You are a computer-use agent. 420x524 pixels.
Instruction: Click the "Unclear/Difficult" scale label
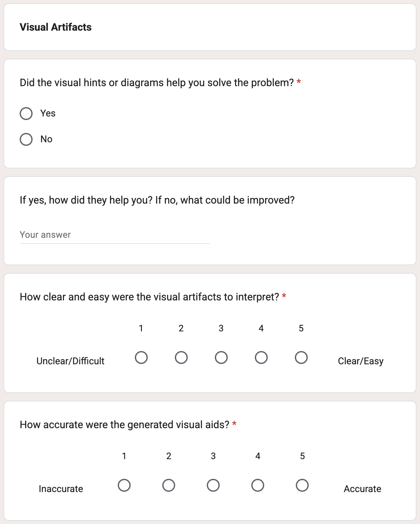[x=70, y=361]
